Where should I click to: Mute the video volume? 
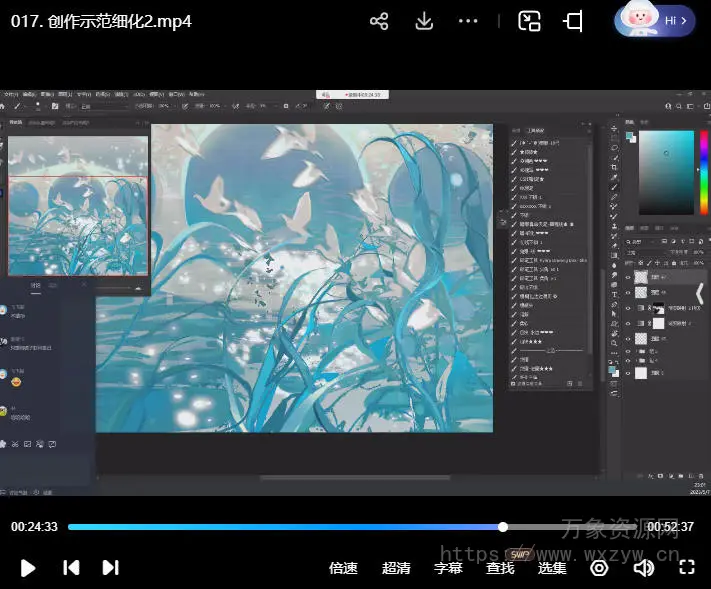644,568
